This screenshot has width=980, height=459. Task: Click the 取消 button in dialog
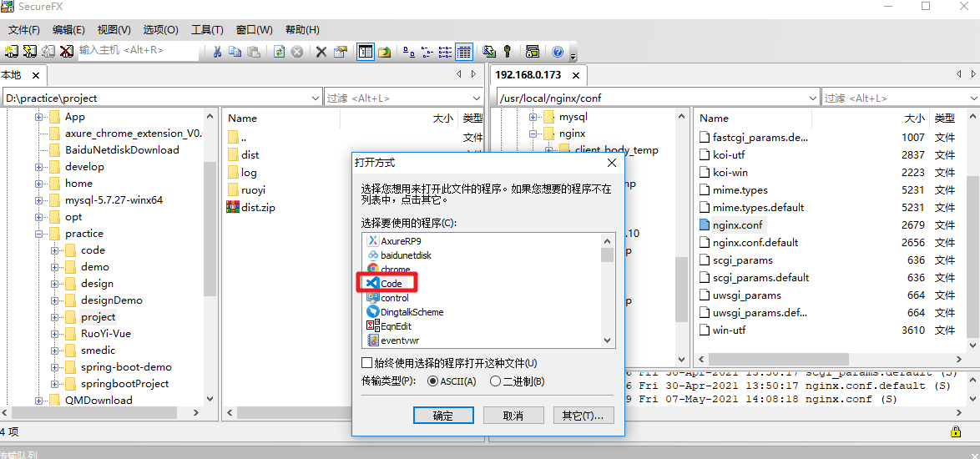[x=513, y=416]
